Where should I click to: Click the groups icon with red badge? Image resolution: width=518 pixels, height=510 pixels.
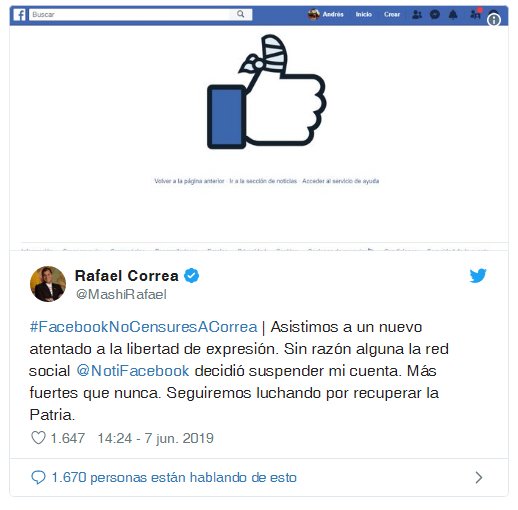point(475,14)
